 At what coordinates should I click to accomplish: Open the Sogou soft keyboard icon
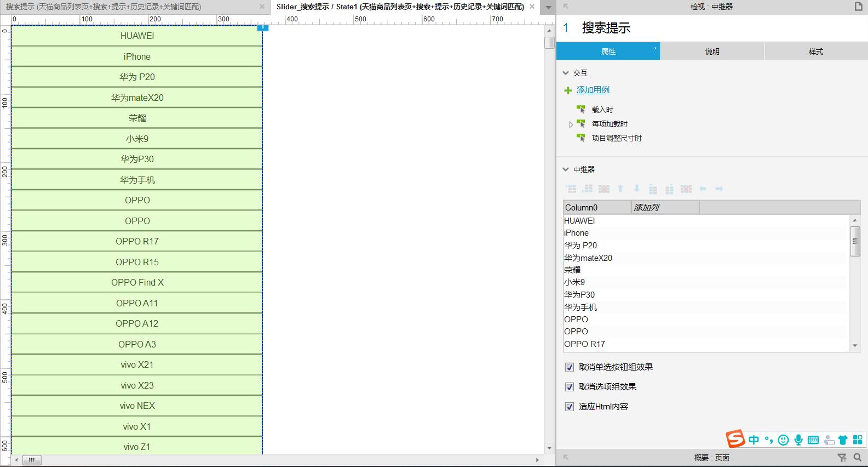pos(813,440)
